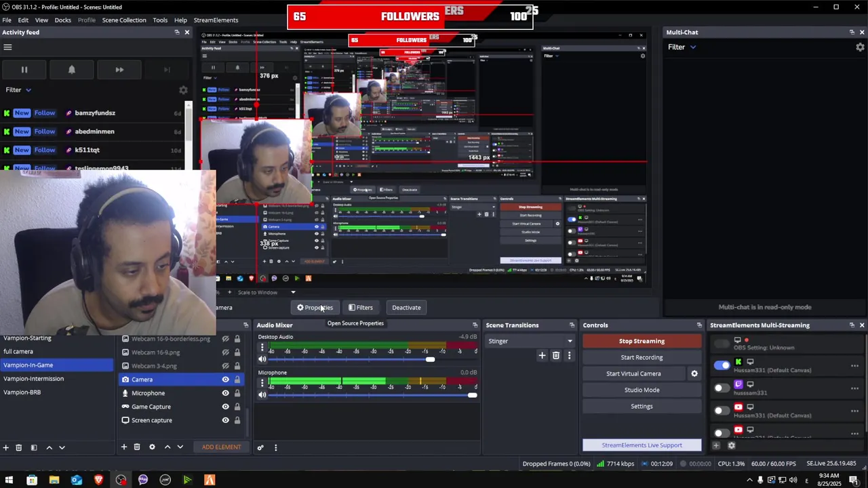The height and width of the screenshot is (488, 868).
Task: Open the Scene Collection menu
Action: (x=124, y=20)
